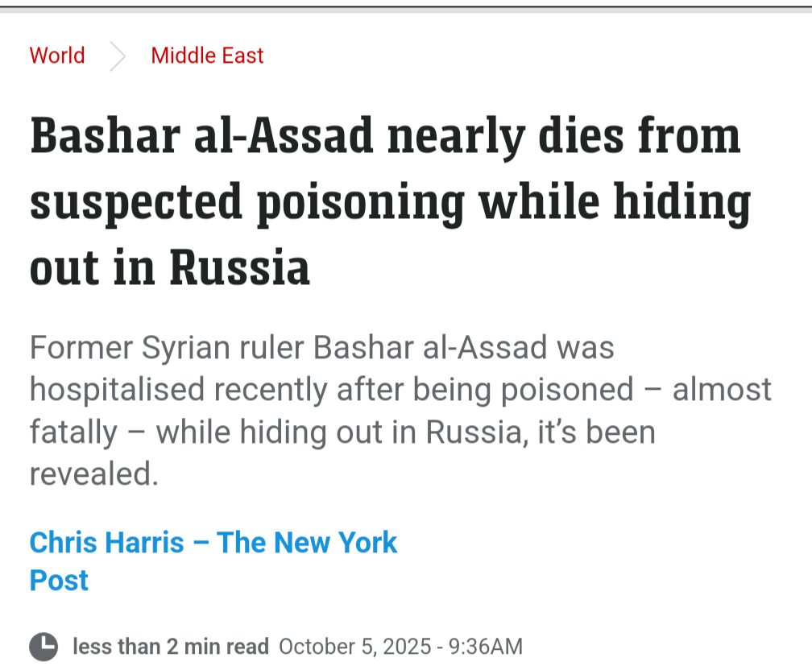The width and height of the screenshot is (812, 666).
Task: Click the clock icon beside read time
Action: [43, 647]
